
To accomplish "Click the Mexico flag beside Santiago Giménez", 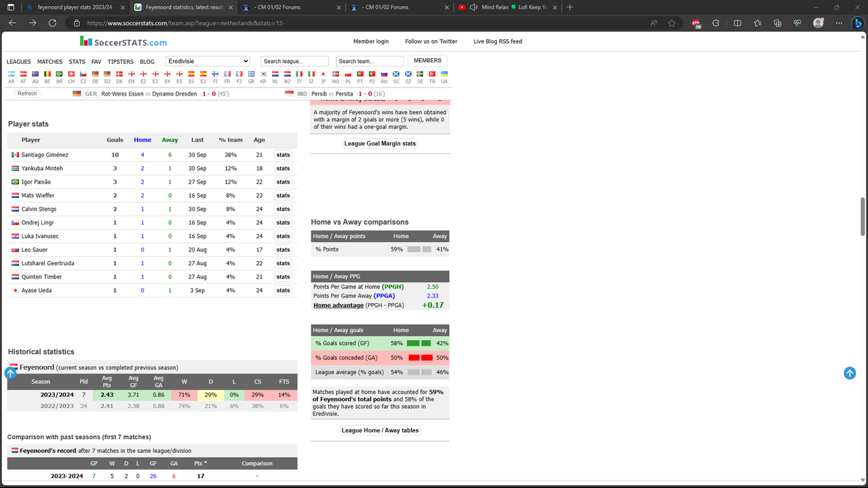I will click(x=16, y=155).
